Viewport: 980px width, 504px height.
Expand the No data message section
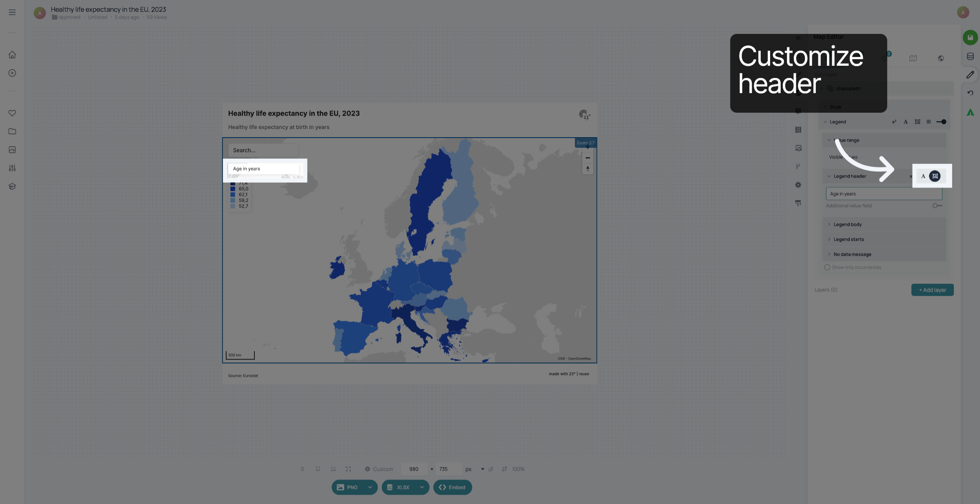(x=829, y=254)
